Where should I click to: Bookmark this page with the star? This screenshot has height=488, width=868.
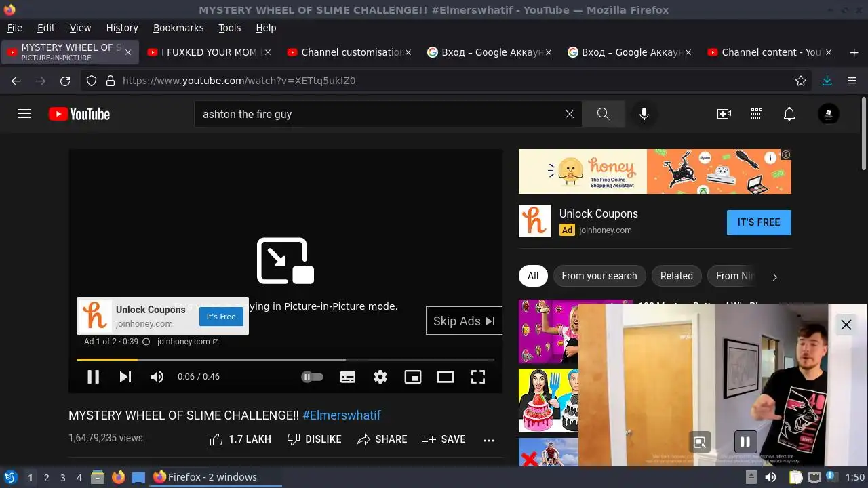tap(801, 81)
